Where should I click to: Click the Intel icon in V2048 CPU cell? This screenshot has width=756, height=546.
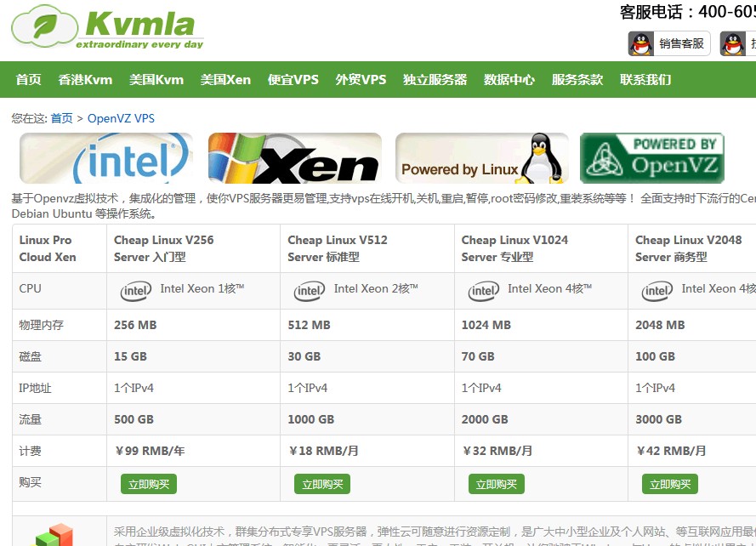[x=657, y=291]
